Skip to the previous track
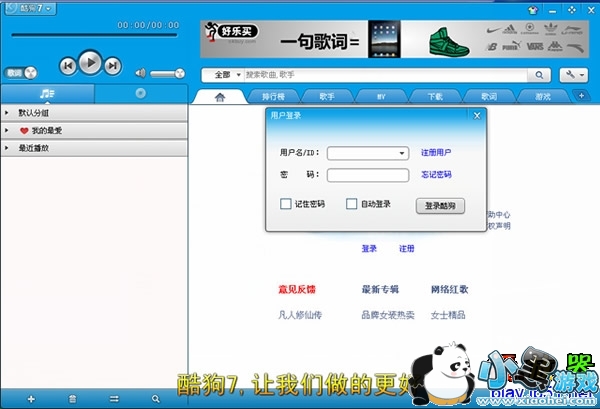 click(x=68, y=66)
